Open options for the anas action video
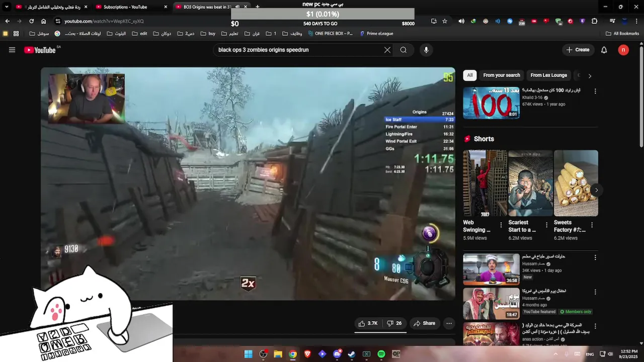Screen dimensions: 644x362 (595, 326)
